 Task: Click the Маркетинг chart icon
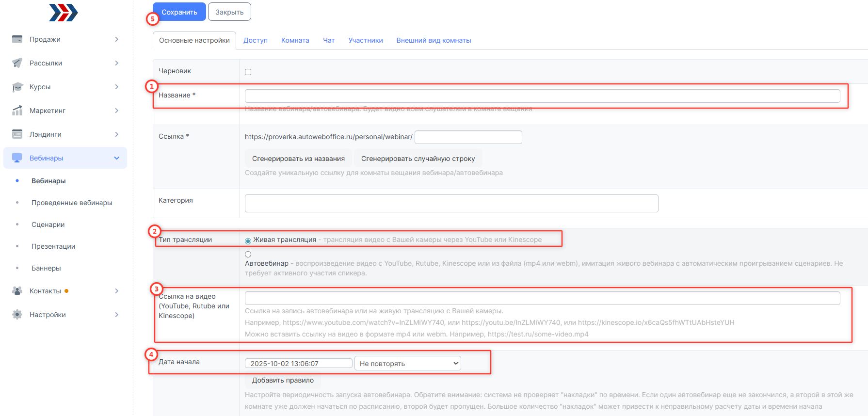[17, 111]
